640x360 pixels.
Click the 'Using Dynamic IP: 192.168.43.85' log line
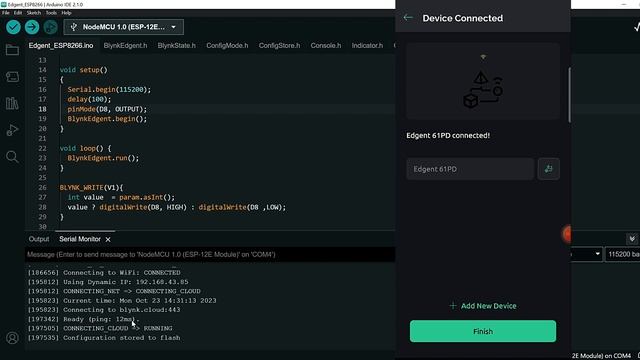coord(108,282)
